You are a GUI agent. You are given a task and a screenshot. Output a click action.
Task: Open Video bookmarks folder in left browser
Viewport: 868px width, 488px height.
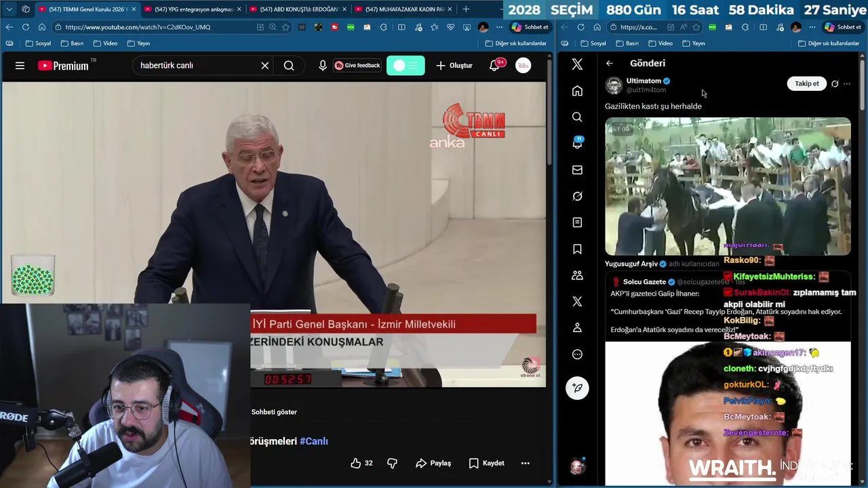coord(105,43)
